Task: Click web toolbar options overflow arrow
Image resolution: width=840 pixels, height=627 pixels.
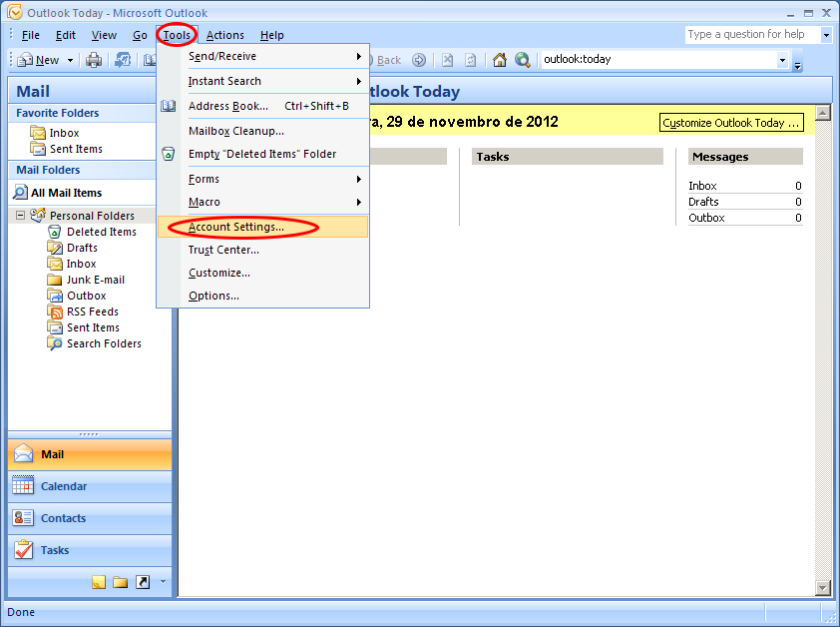Action: [x=798, y=62]
